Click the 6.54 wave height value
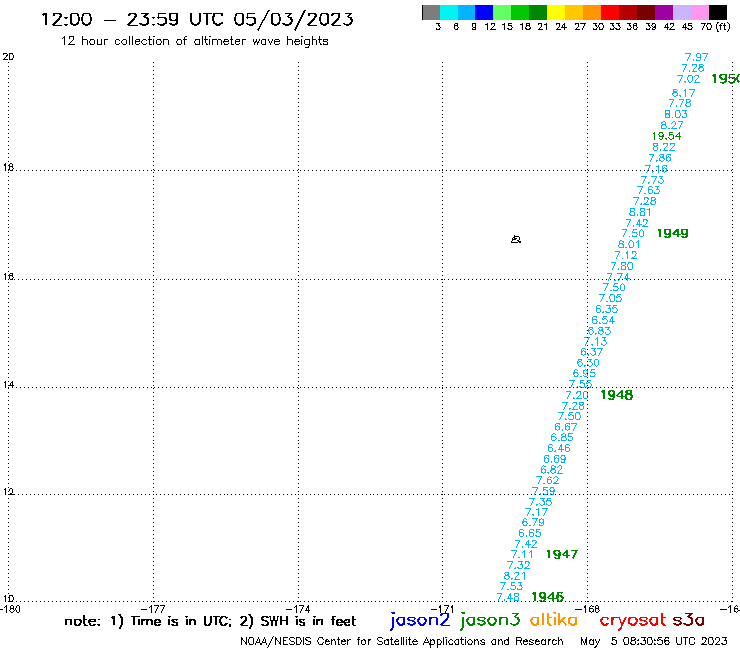The image size is (740, 650). (603, 320)
